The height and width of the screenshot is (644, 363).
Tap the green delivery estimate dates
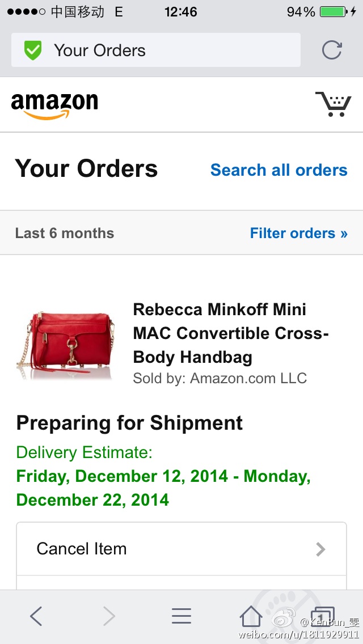[163, 488]
